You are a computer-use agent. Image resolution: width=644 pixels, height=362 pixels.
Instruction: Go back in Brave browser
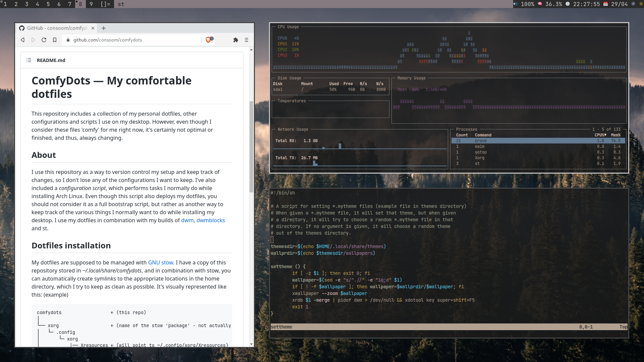(22, 40)
